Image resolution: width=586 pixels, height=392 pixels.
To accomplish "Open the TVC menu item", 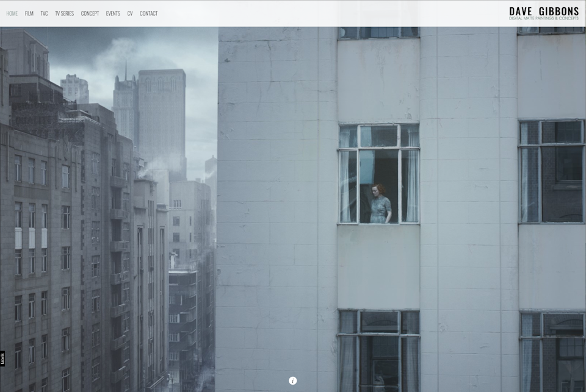I will 44,13.
